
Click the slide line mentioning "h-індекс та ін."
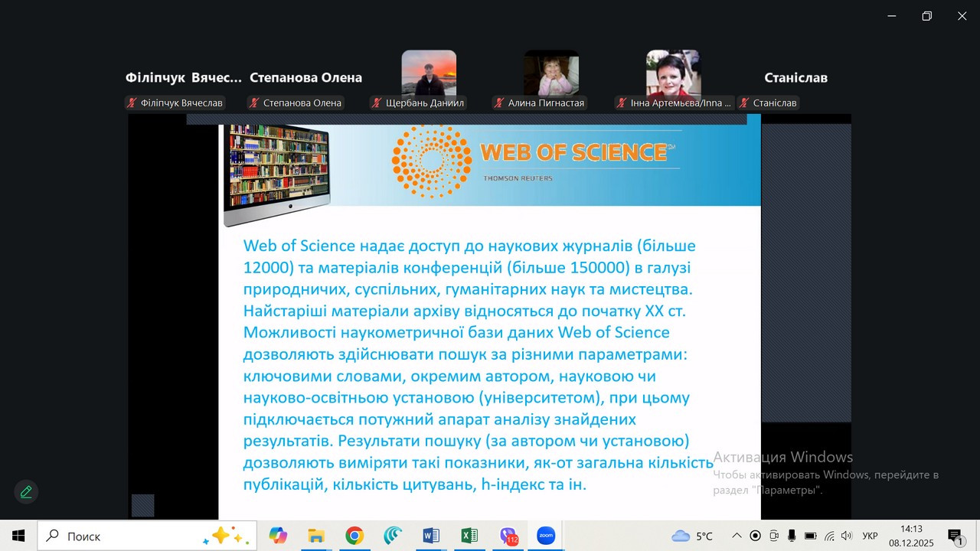coord(414,484)
